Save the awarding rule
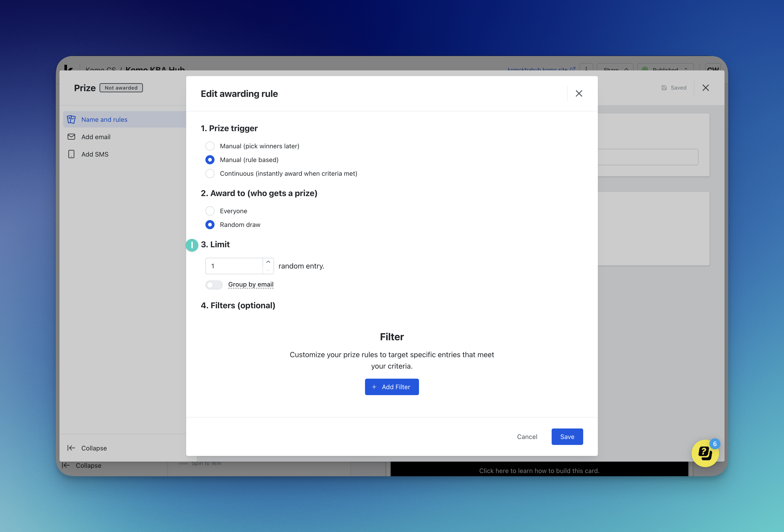Viewport: 784px width, 532px height. (x=567, y=436)
